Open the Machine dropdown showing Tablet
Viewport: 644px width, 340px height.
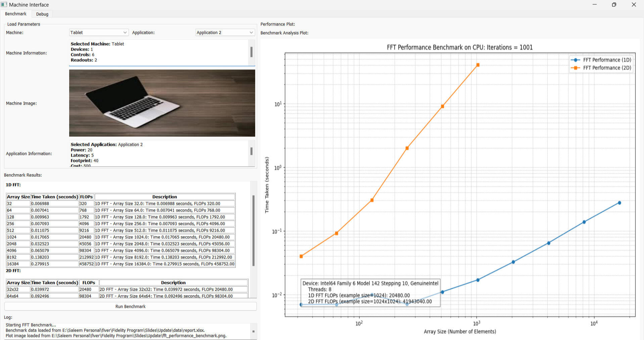tap(98, 33)
